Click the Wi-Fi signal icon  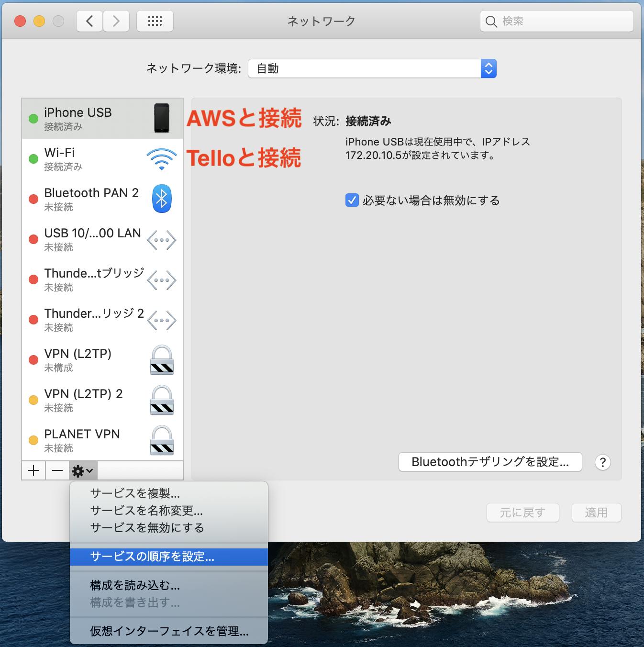tap(162, 159)
